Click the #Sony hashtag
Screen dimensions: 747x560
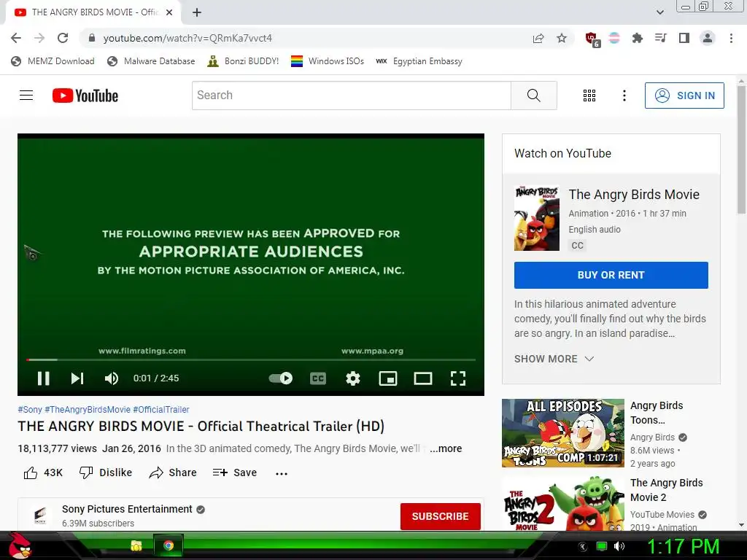30,410
